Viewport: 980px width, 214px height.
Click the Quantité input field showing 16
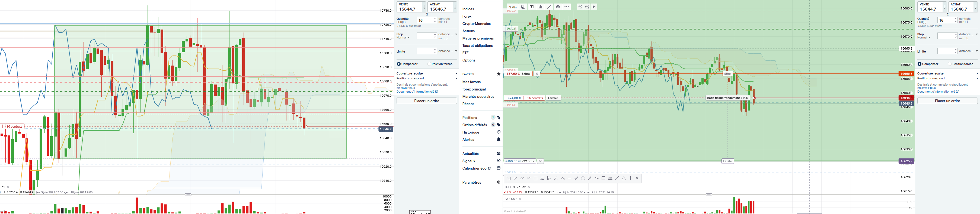424,20
